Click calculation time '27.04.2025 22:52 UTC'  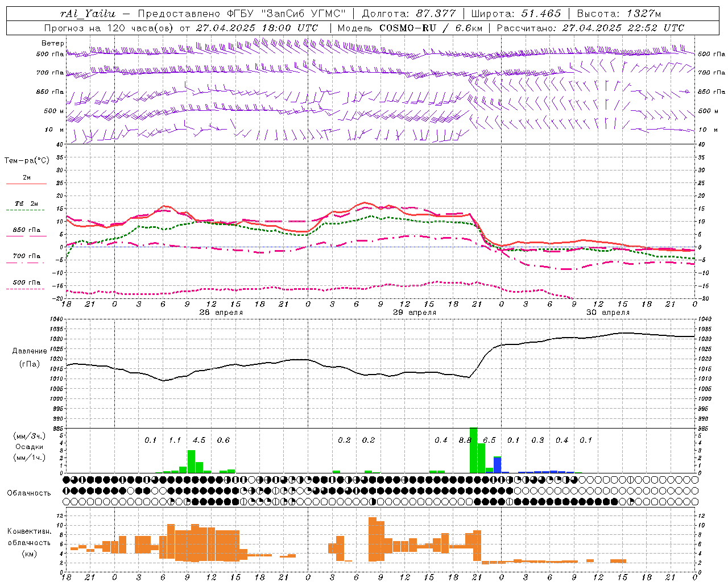tap(623, 28)
